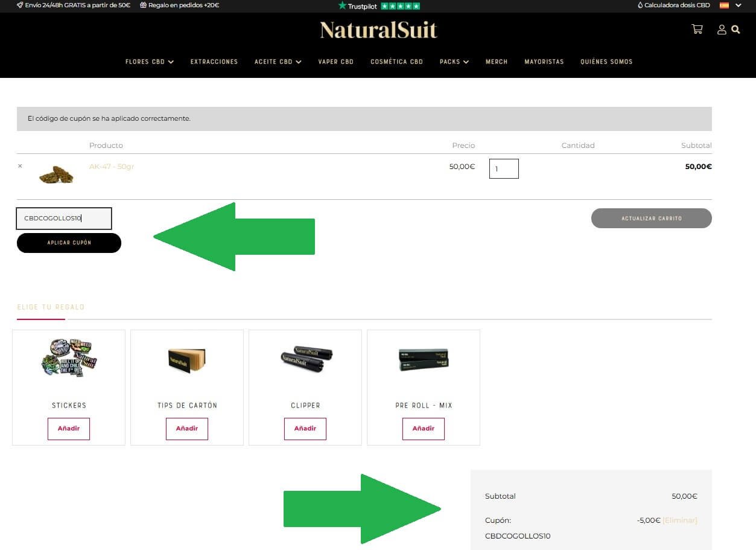The image size is (756, 550).
Task: Click the coupon code input field
Action: point(64,219)
